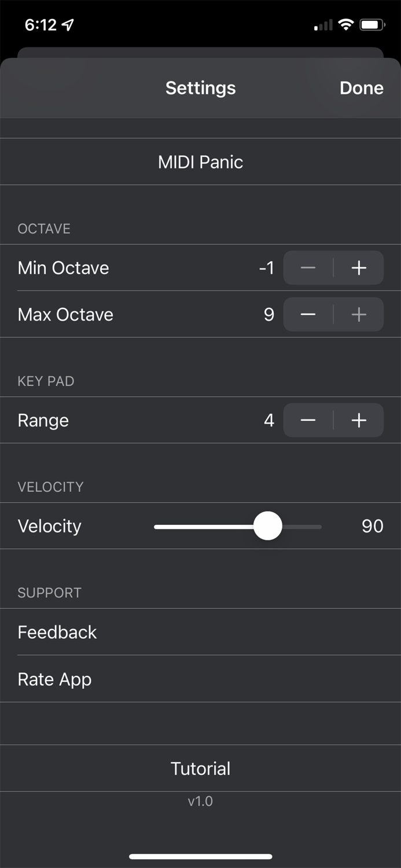Tap the Wi-Fi icon in the status bar
The height and width of the screenshot is (868, 401).
coord(345,25)
